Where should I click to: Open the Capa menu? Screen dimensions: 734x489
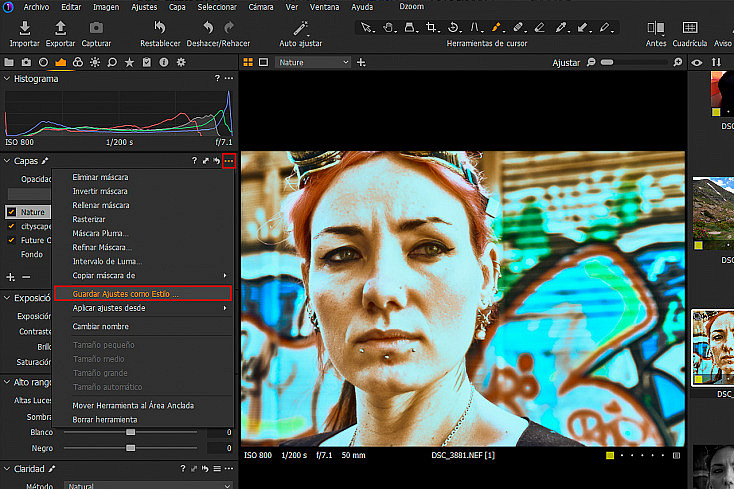coord(177,7)
